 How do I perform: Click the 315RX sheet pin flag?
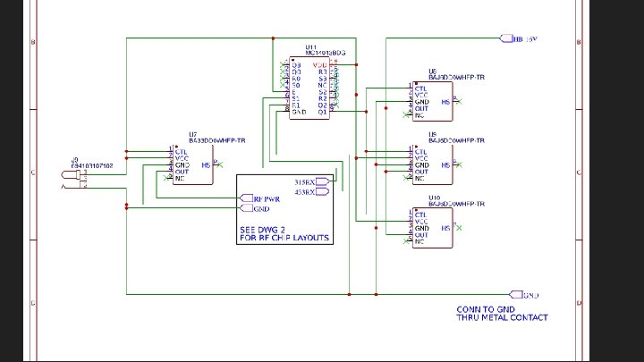pyautogui.click(x=322, y=181)
